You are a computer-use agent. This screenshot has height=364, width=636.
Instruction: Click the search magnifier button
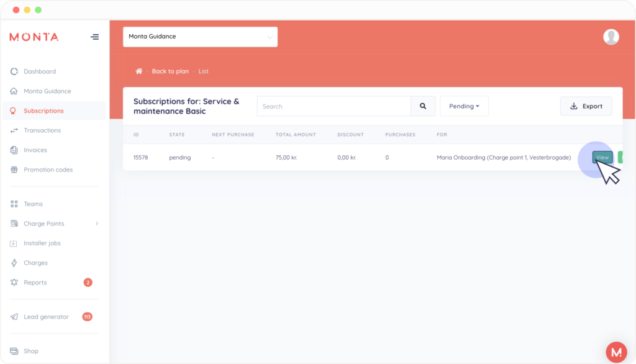pos(423,106)
